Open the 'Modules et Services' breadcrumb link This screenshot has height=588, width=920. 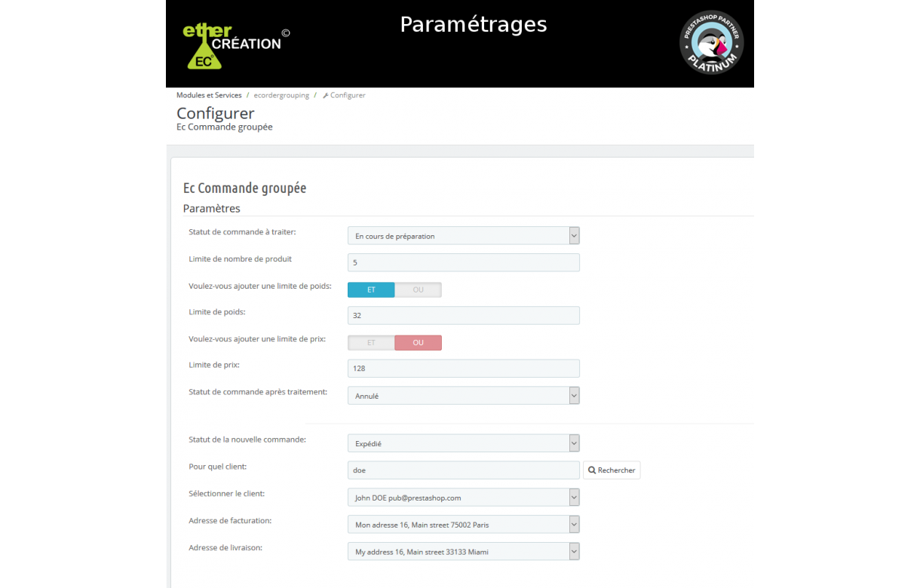coord(209,95)
